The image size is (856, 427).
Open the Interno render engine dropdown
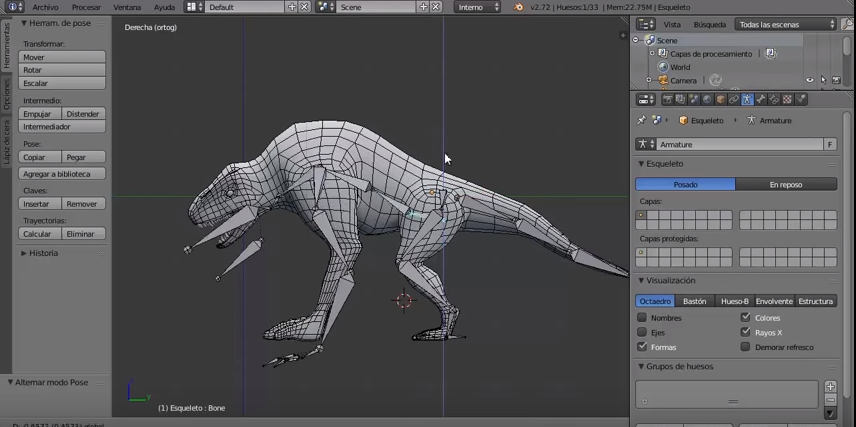tap(477, 7)
